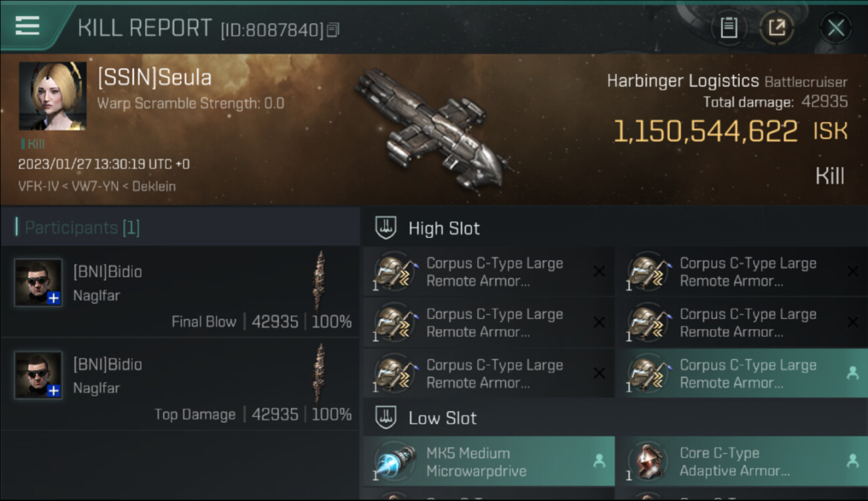
Task: Copy the kill report ID
Action: pyautogui.click(x=333, y=30)
